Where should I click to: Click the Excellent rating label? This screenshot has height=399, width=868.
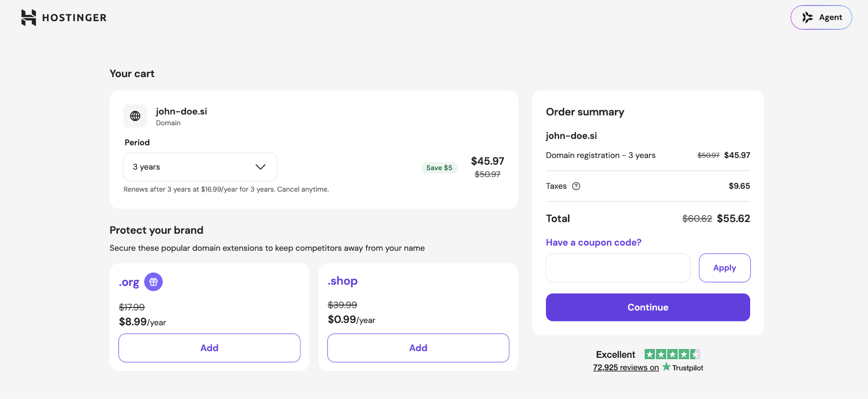[615, 355]
